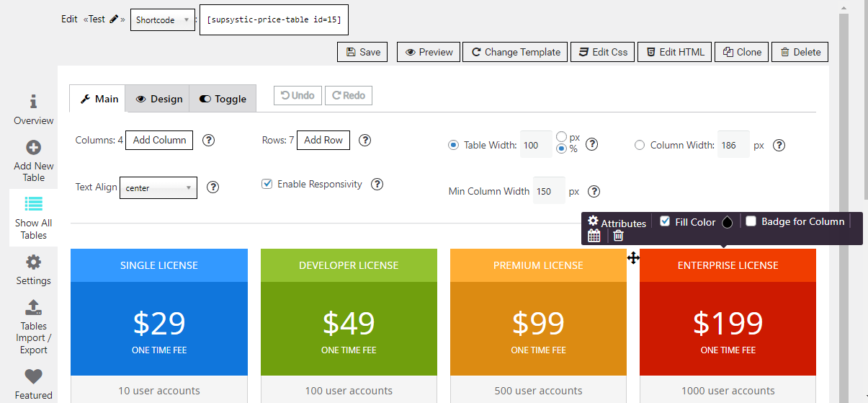Click help icon next to Enable Responsivity

pos(377,185)
